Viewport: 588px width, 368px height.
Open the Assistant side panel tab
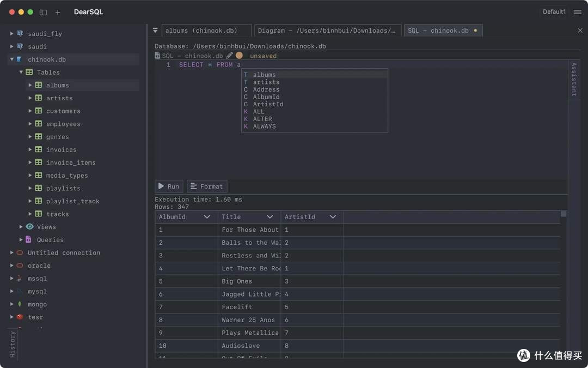click(x=574, y=79)
